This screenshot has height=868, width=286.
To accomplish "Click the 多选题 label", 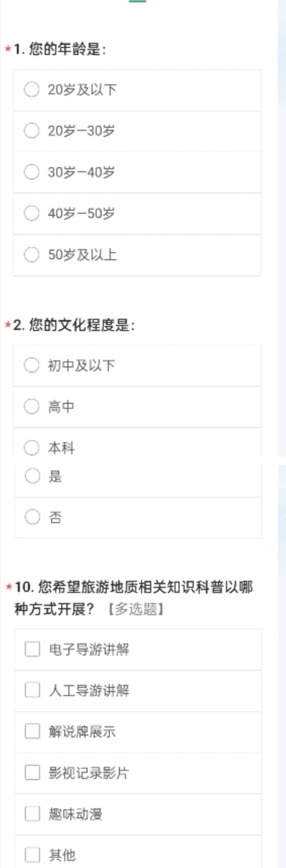I will [x=136, y=609].
